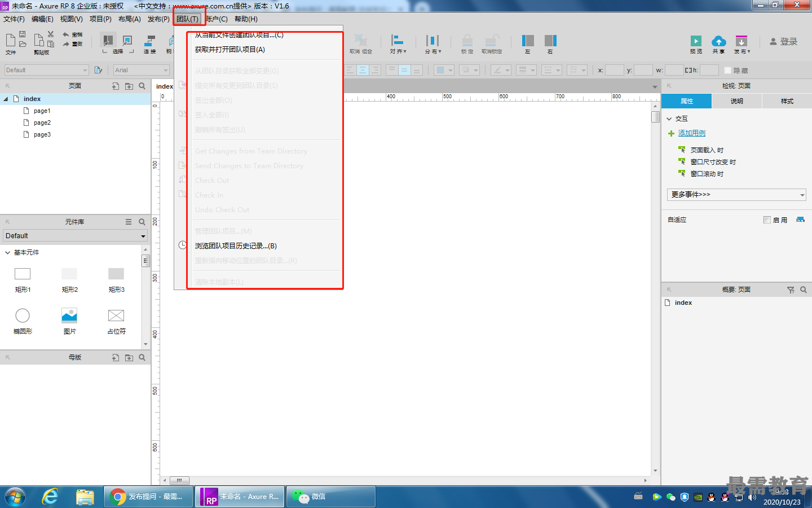Open the Default style dropdown

(46, 70)
